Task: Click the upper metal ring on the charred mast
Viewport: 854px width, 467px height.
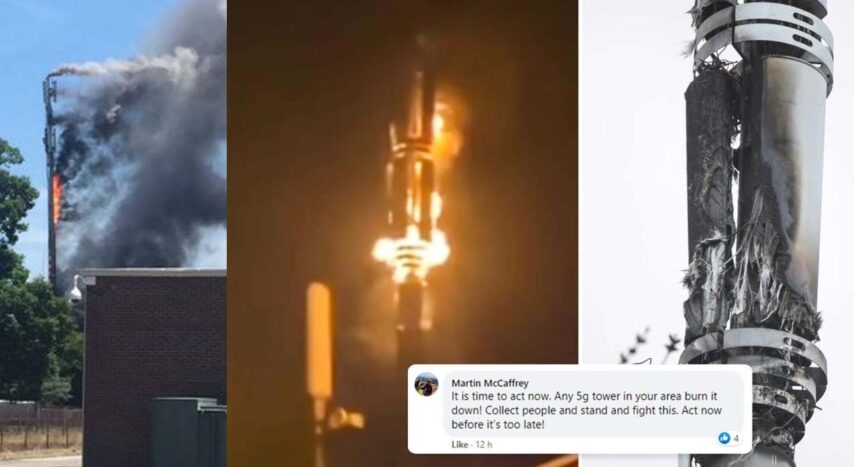Action: [x=762, y=33]
